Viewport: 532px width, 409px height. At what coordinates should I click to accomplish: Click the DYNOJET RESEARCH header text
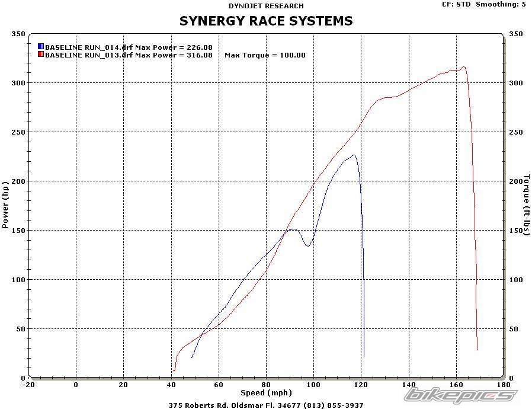click(x=266, y=6)
